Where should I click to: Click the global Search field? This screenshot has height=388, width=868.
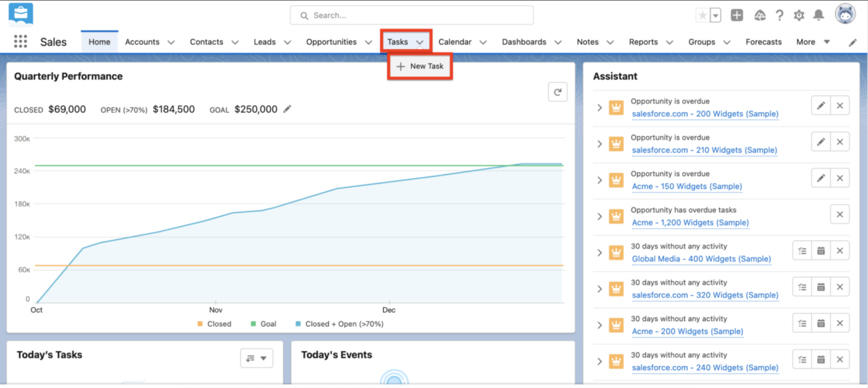[412, 15]
